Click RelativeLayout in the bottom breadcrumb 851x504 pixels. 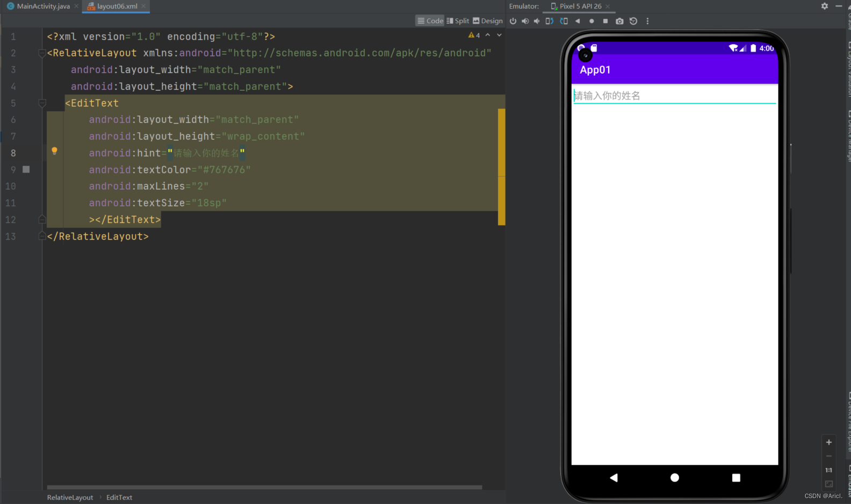70,498
